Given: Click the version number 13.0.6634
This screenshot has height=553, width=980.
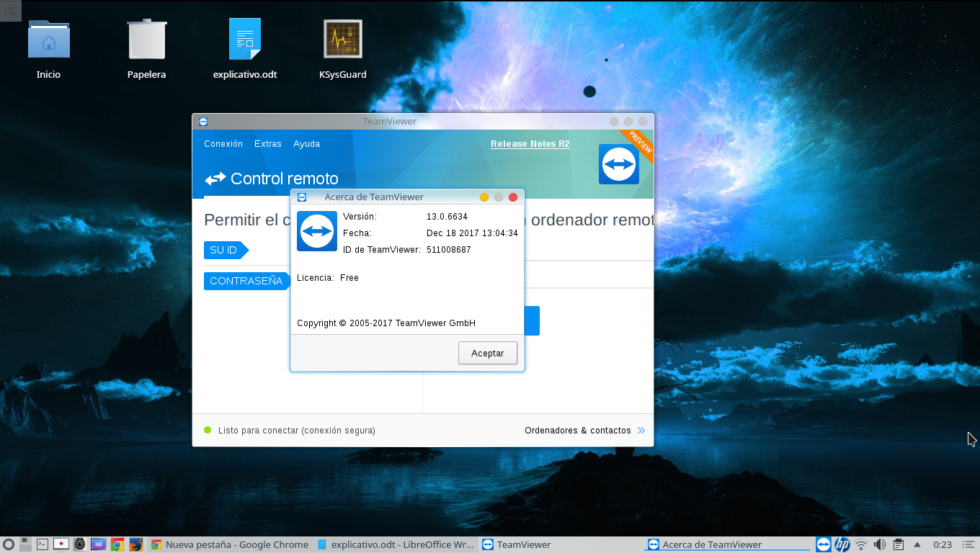Looking at the screenshot, I should (447, 217).
